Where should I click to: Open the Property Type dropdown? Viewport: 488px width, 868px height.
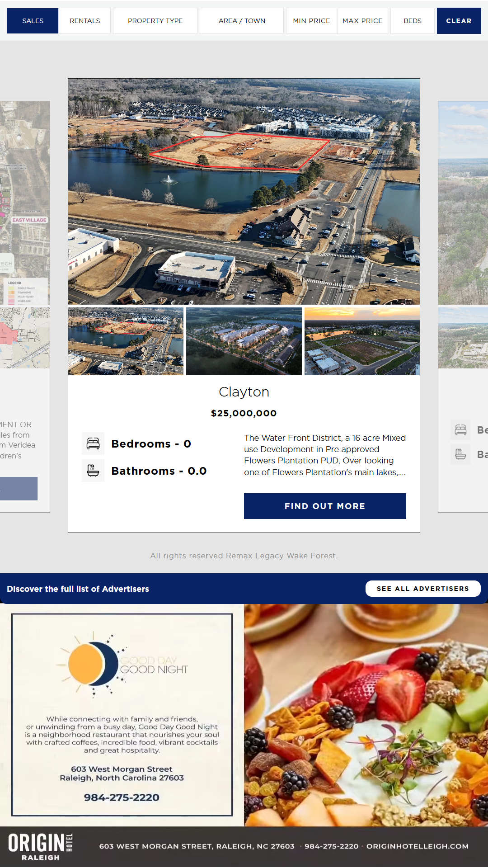click(155, 21)
